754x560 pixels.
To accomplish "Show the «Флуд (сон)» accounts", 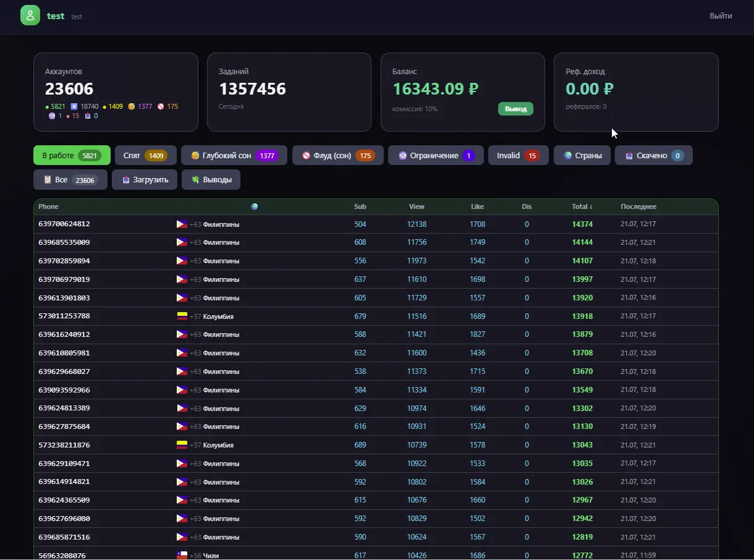I will (338, 155).
